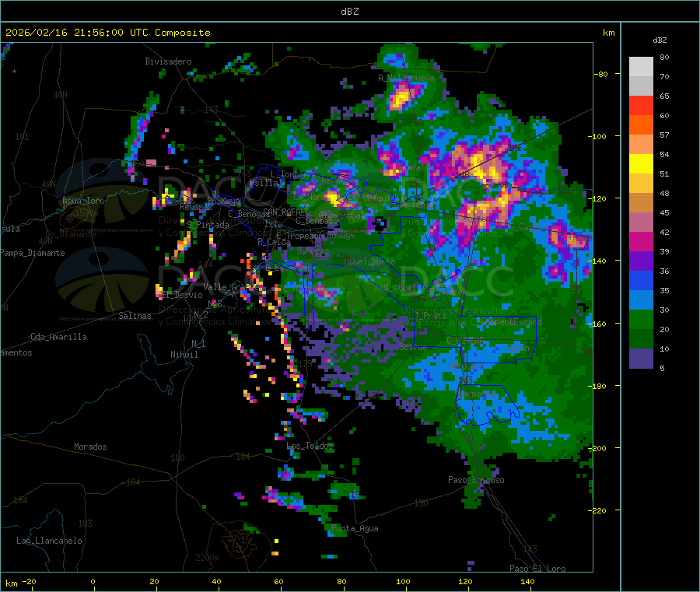Click the Divisadero map label
The image size is (700, 592).
tap(168, 61)
